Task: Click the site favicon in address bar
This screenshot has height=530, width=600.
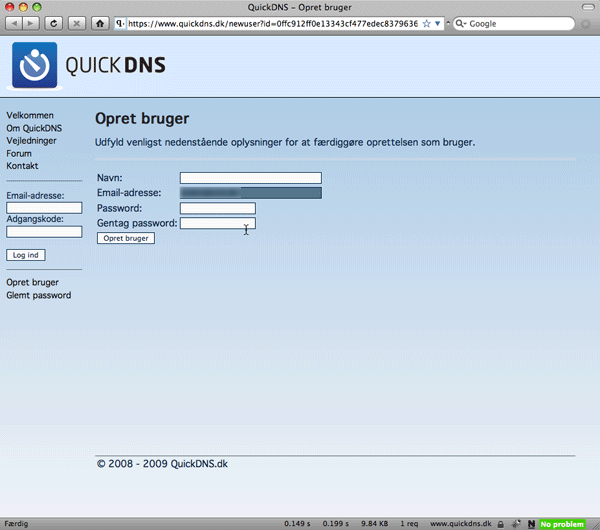Action: (120, 24)
